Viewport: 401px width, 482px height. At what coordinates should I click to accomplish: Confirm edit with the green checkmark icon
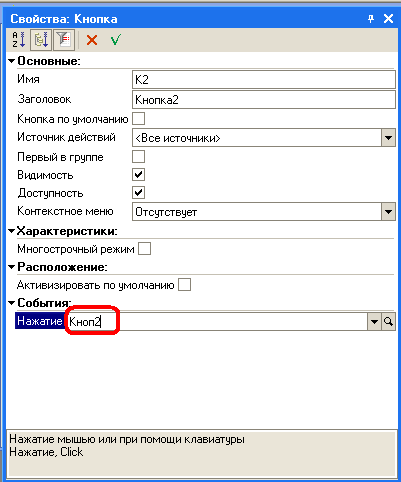click(116, 40)
